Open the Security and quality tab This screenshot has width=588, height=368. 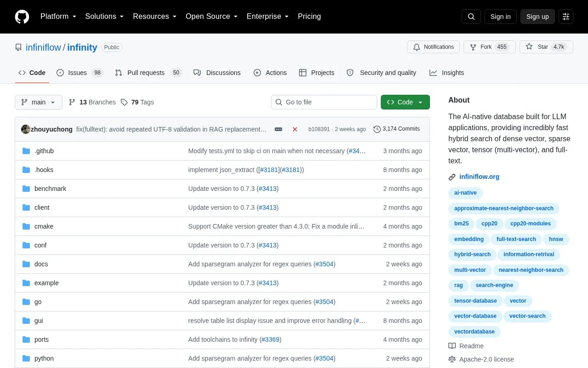381,73
